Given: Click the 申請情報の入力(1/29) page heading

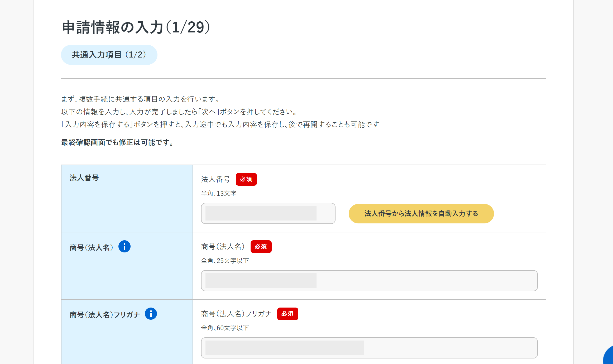Looking at the screenshot, I should [136, 27].
